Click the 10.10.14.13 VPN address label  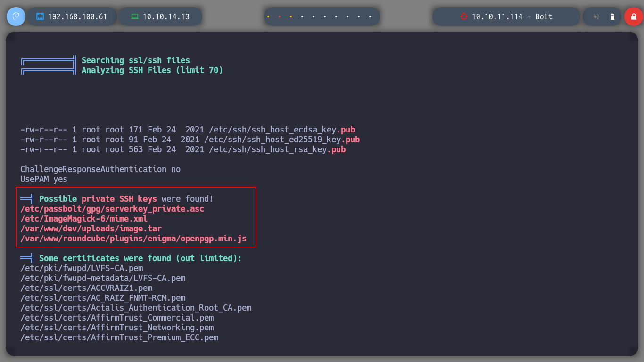point(166,16)
